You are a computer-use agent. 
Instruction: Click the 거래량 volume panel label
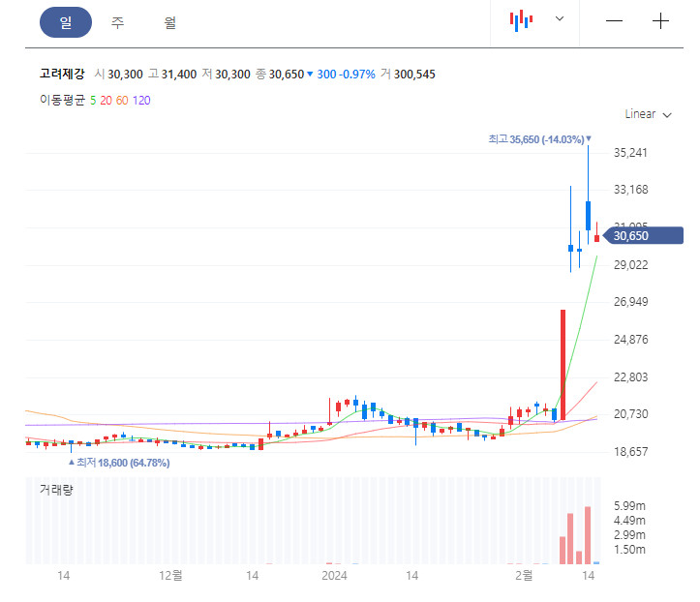click(56, 490)
